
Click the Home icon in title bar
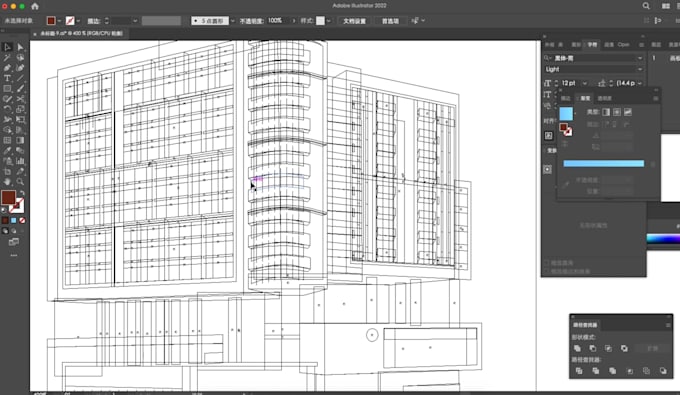35,6
